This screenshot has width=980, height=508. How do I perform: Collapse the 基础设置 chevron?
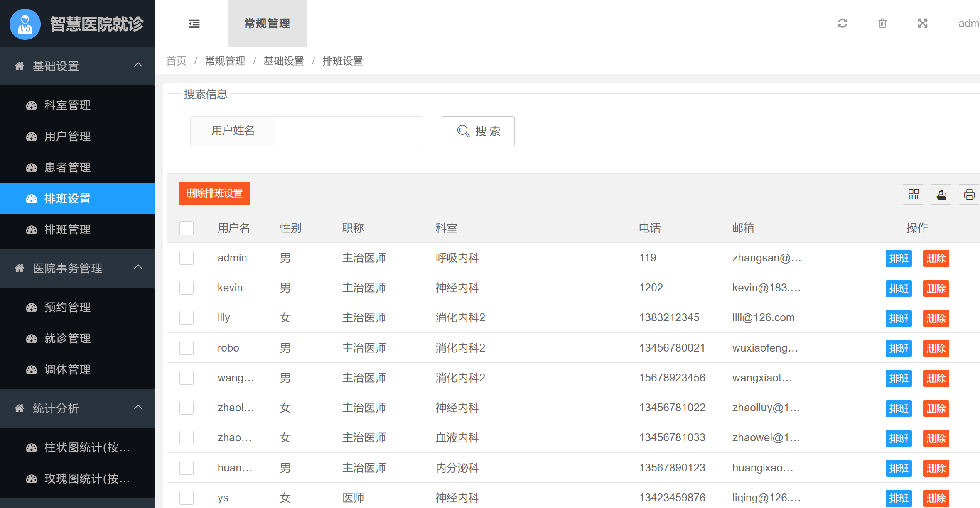138,65
